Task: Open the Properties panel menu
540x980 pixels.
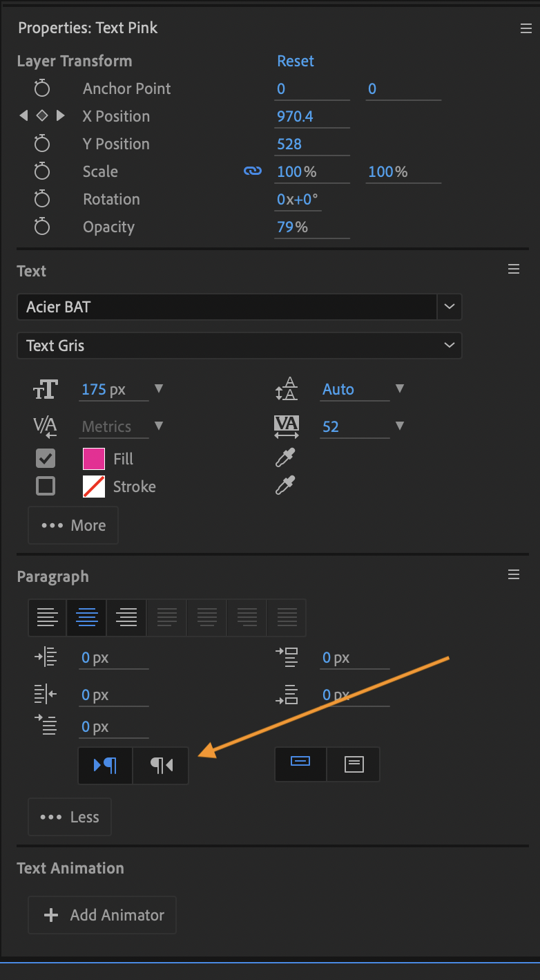Action: point(526,28)
